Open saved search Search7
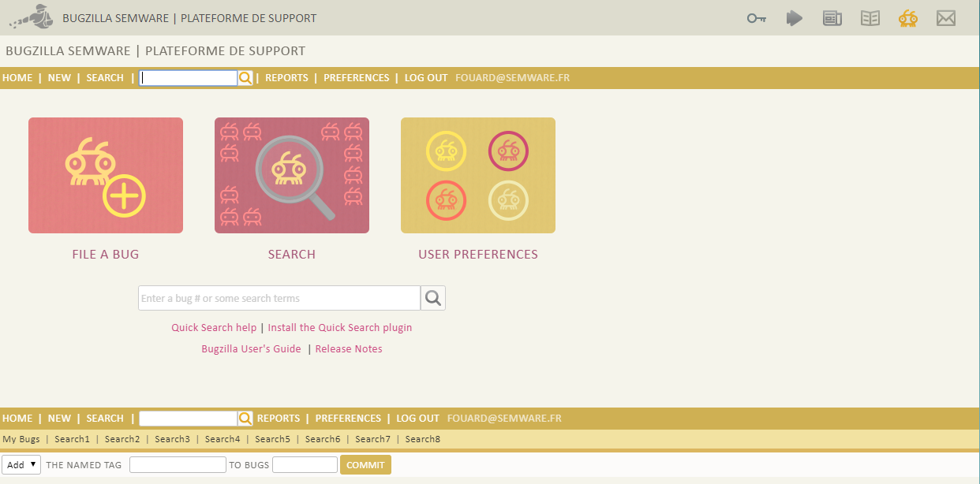980x484 pixels. (372, 439)
